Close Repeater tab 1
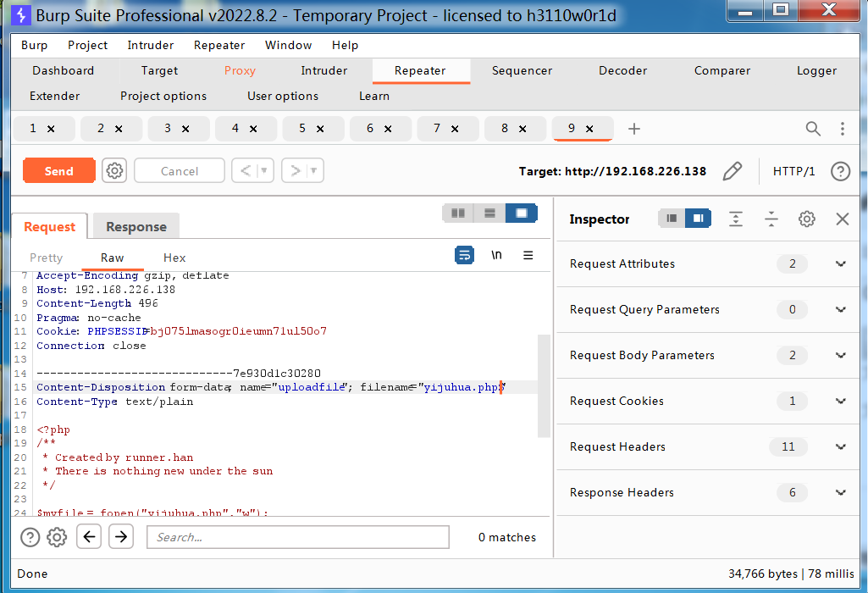The width and height of the screenshot is (868, 593). 51,129
